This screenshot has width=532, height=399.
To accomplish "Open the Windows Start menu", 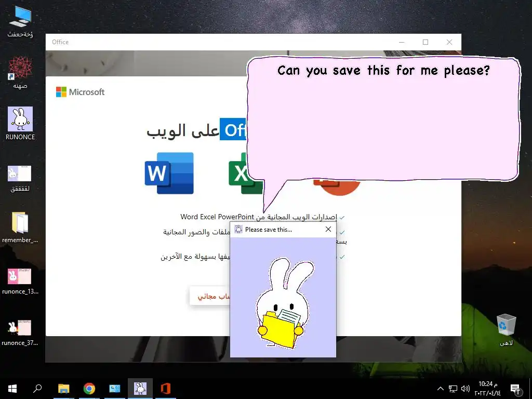I will click(12, 389).
